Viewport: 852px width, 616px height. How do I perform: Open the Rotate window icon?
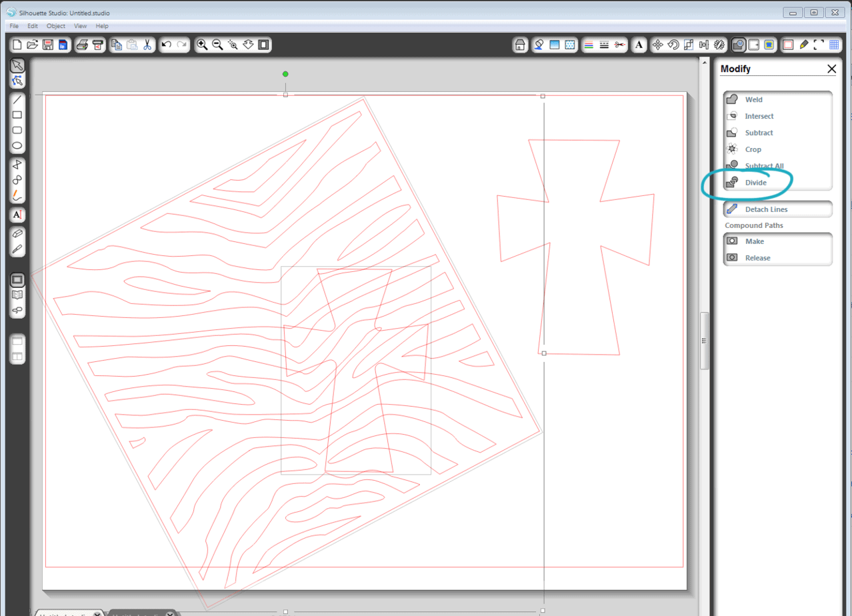click(x=673, y=45)
